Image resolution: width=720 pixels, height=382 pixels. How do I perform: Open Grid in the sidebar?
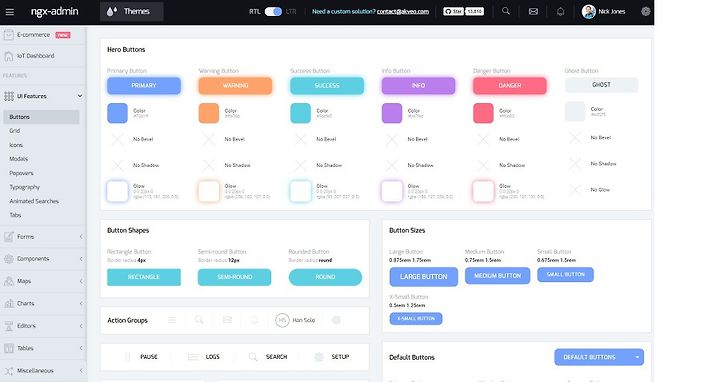pos(15,131)
